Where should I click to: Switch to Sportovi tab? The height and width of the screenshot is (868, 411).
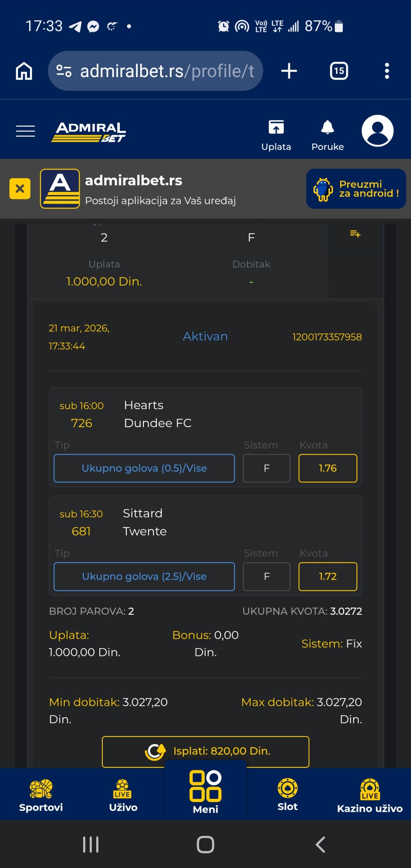[x=41, y=796]
